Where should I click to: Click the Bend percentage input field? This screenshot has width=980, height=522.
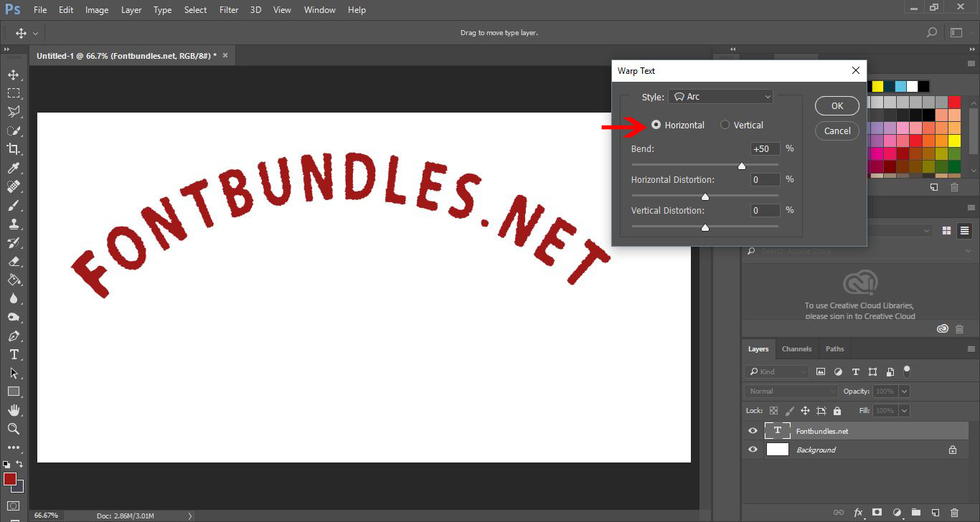764,148
